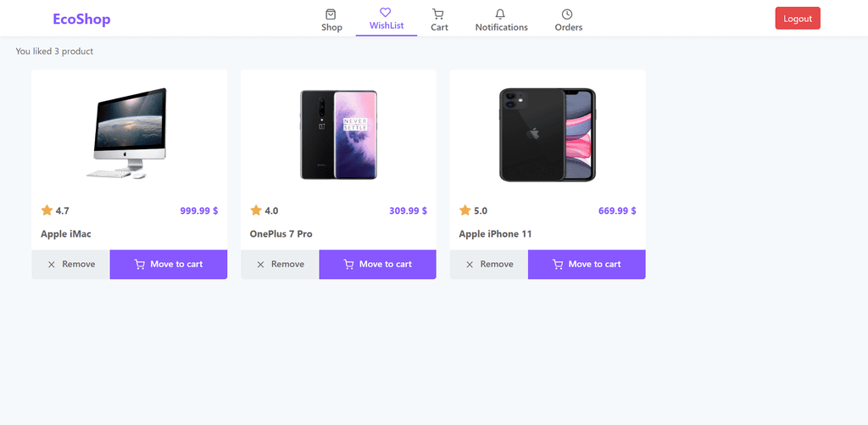Click the star rating icon on Apple iPhone 11
Image resolution: width=868 pixels, height=425 pixels.
[x=465, y=210]
